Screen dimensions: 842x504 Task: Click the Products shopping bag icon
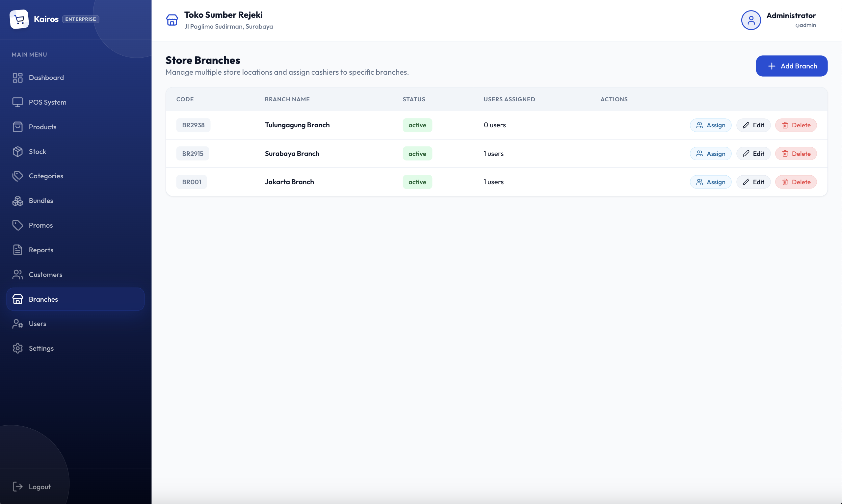point(17,127)
